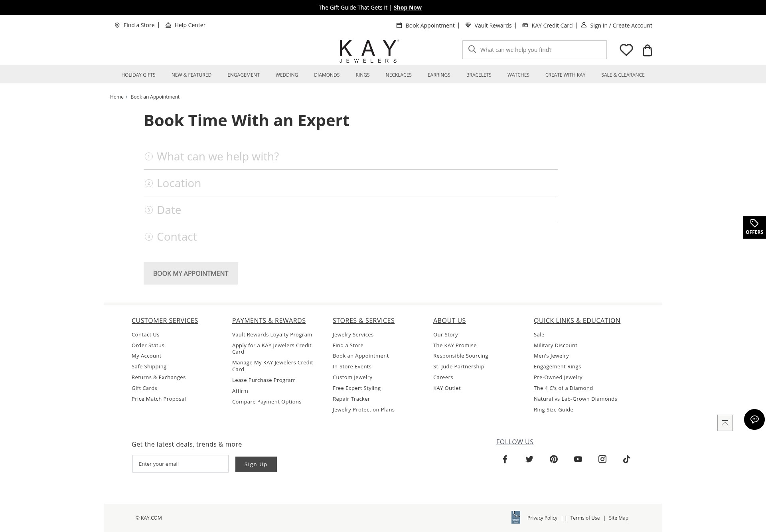Open the Rings menu

pyautogui.click(x=363, y=75)
